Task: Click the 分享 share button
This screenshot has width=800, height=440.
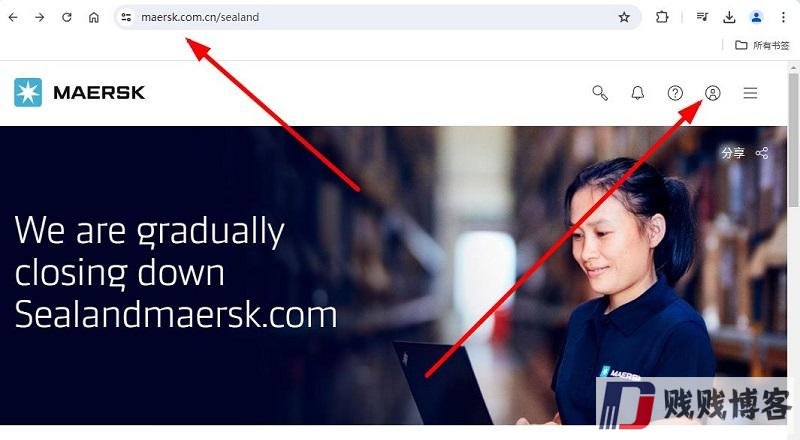Action: pyautogui.click(x=744, y=153)
